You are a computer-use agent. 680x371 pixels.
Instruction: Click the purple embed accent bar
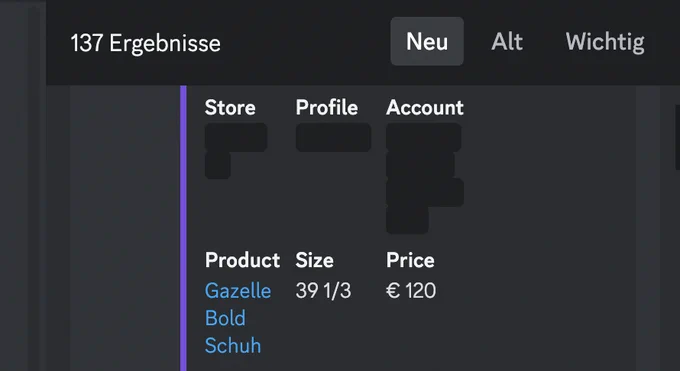[x=183, y=228]
